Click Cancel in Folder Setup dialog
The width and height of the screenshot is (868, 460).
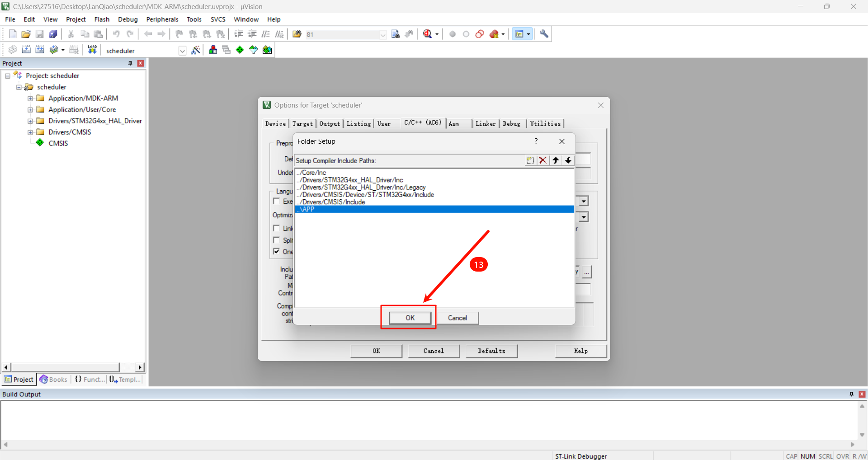point(457,318)
